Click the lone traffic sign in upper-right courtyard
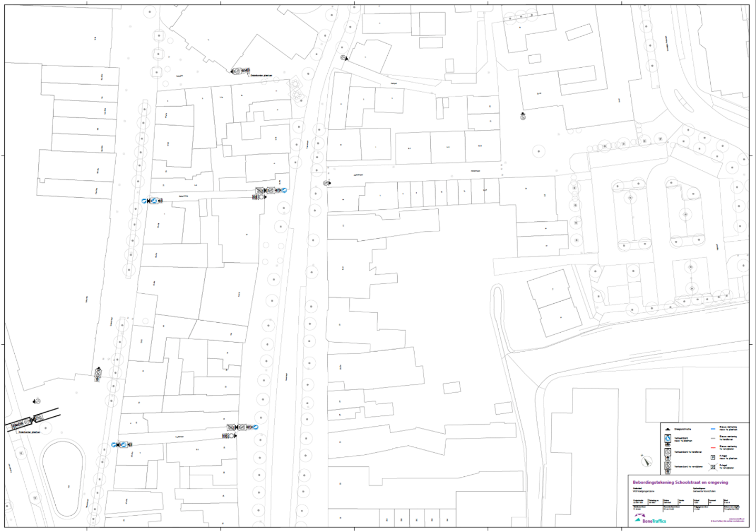The width and height of the screenshot is (756, 532). click(x=523, y=117)
